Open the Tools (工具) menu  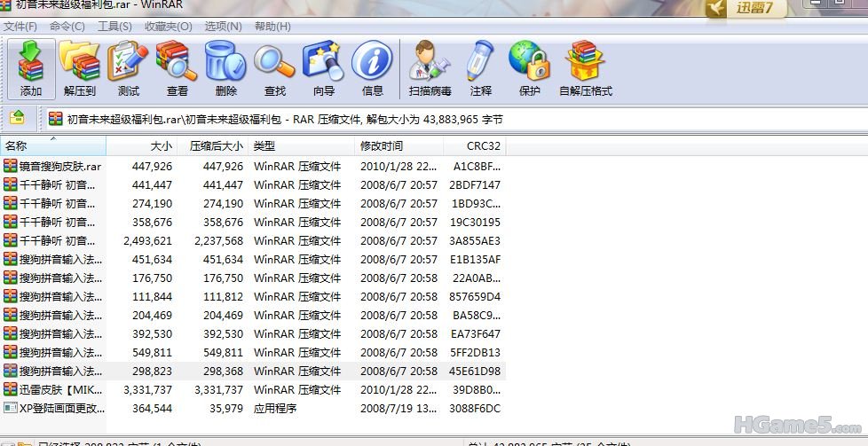tap(114, 27)
